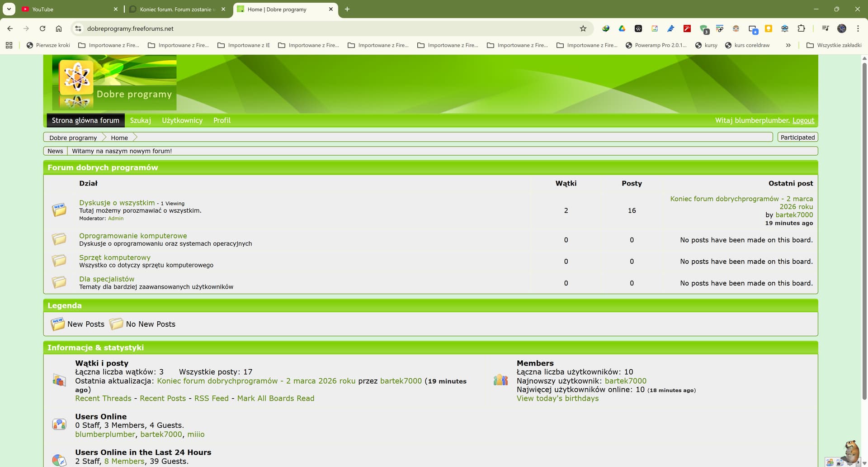Bookmark this page with the star icon
This screenshot has height=467, width=868.
coord(583,29)
